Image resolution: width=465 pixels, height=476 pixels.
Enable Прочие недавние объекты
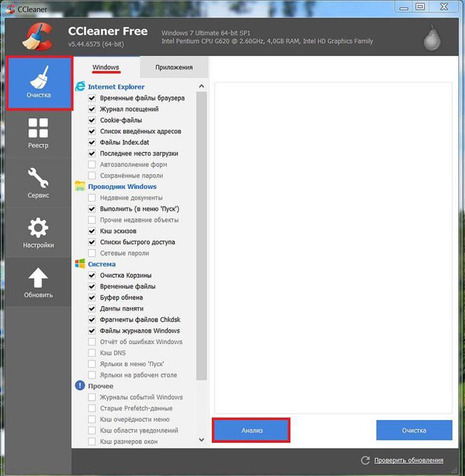click(x=92, y=220)
